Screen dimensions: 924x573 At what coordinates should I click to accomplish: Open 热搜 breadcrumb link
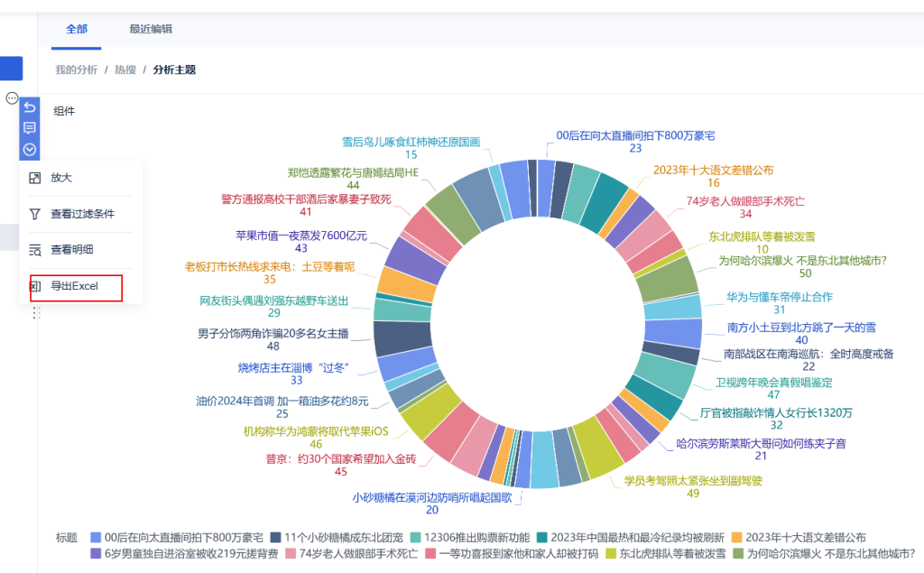(125, 69)
